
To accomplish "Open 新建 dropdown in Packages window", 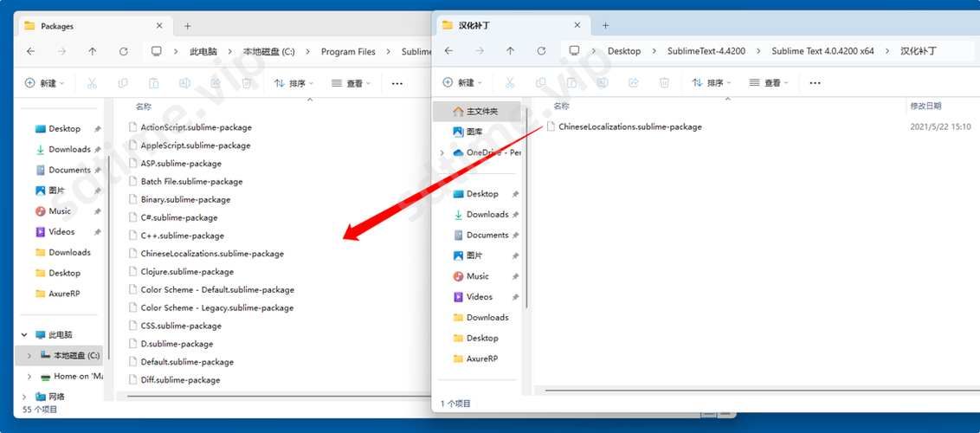I will coord(44,83).
